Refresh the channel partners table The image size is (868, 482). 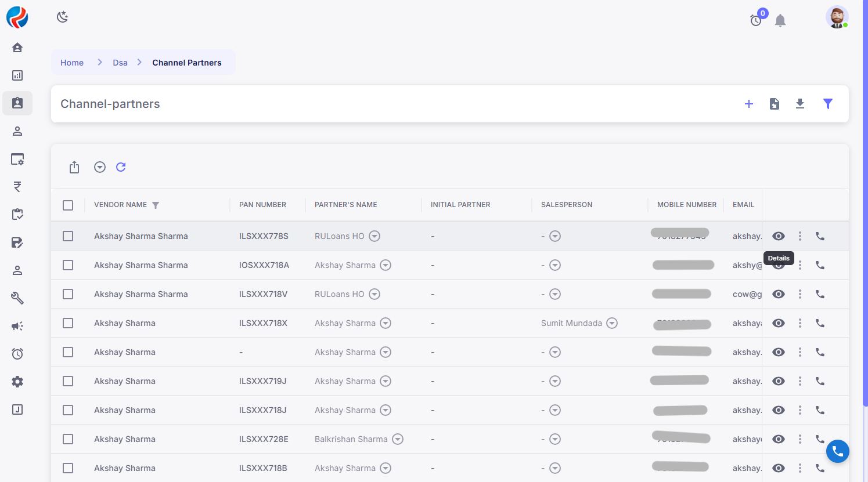(121, 167)
